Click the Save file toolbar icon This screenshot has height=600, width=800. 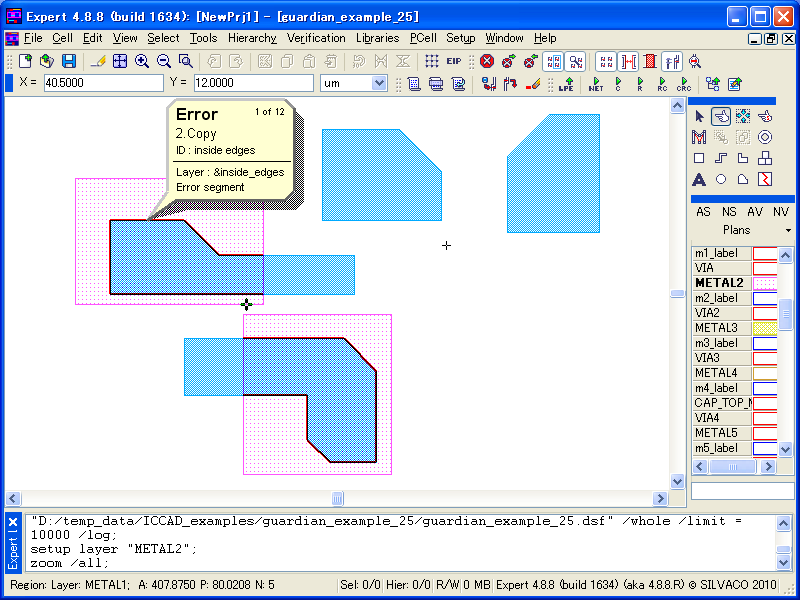click(x=68, y=61)
